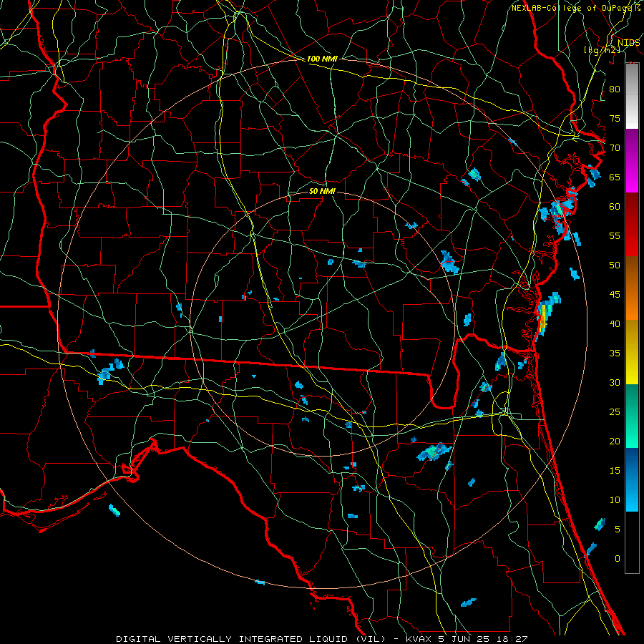Click the 70 value on the scale
Screen dimensions: 644x644
pos(615,148)
